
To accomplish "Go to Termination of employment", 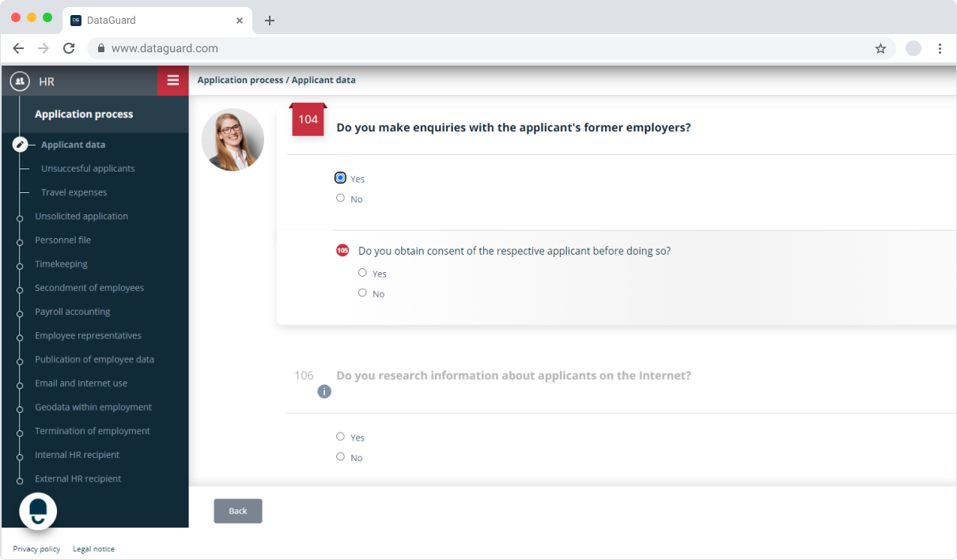I will point(93,431).
